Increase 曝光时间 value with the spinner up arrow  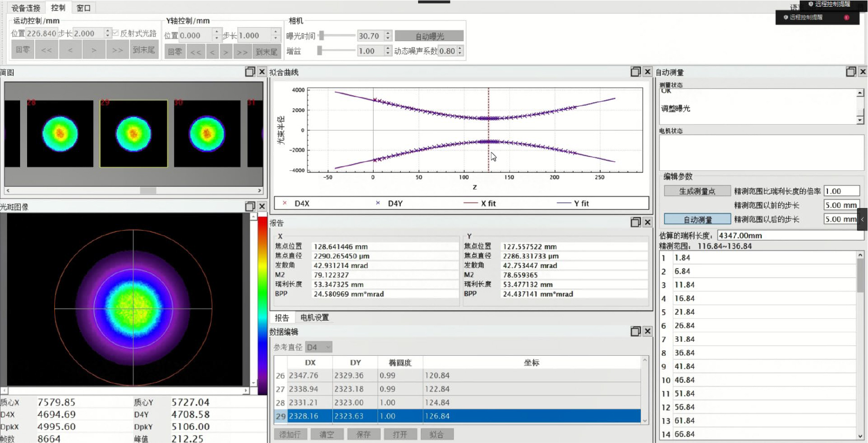388,34
